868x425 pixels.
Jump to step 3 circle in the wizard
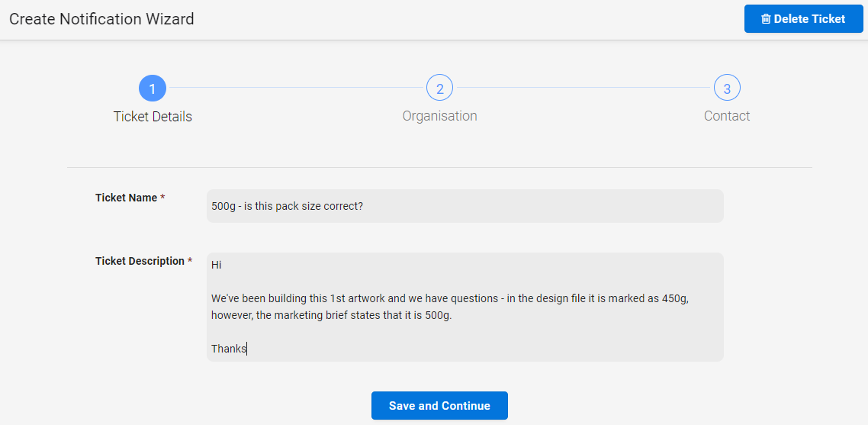pos(727,88)
